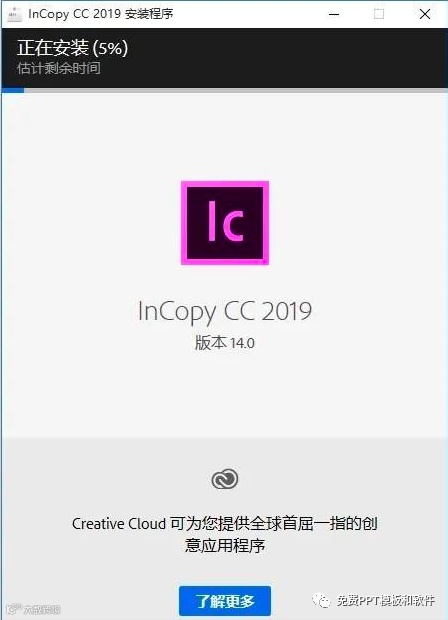Screen dimensions: 448x620
Task: Click the InCopy CC 2019 安装程序 title text
Action: tap(100, 14)
